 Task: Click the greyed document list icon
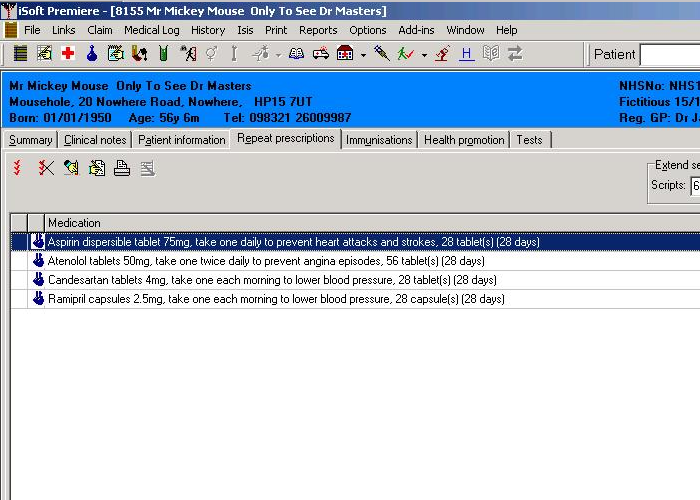tap(148, 168)
